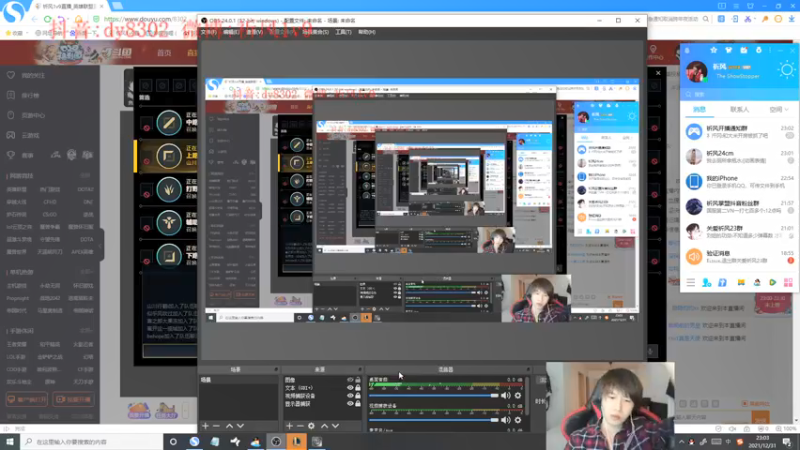Toggle lock on 视频捕获设备 source
Image resolution: width=800 pixels, height=450 pixels.
(x=358, y=395)
